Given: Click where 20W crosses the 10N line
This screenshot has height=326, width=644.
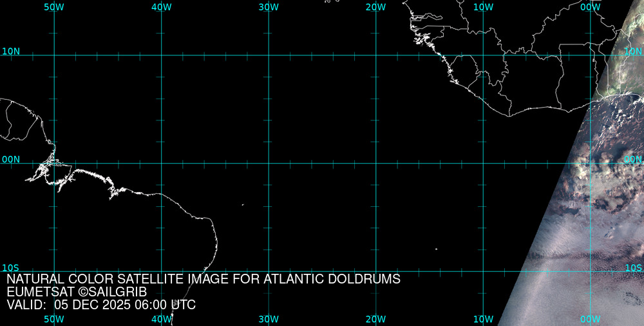Looking at the screenshot, I should click(x=375, y=55).
